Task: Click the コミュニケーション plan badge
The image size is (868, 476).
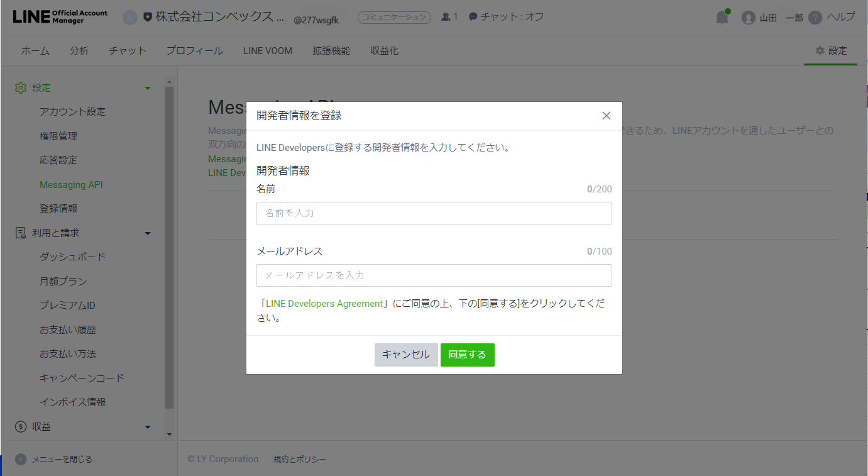Action: pyautogui.click(x=394, y=18)
